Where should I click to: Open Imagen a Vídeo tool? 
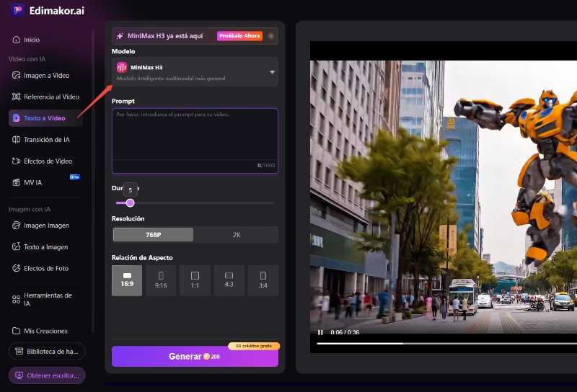point(46,76)
